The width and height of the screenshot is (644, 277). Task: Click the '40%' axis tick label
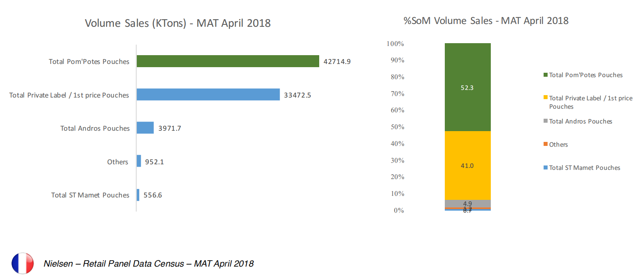coord(398,143)
